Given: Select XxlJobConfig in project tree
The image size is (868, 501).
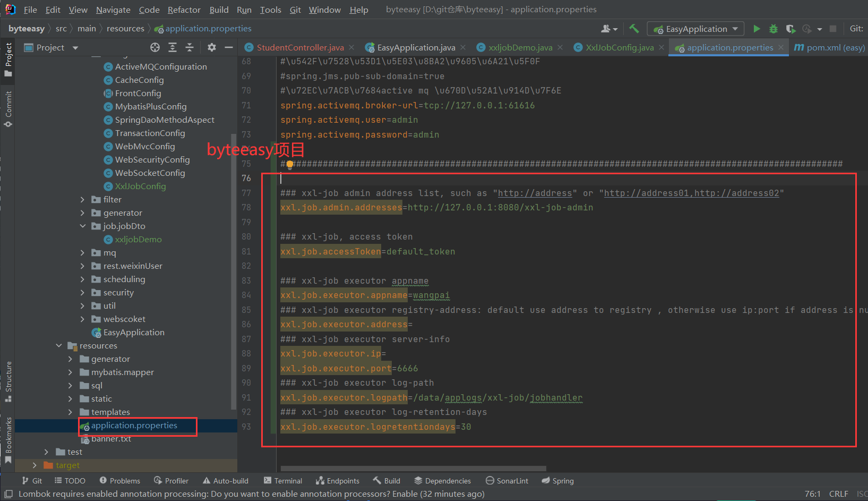Looking at the screenshot, I should [140, 186].
